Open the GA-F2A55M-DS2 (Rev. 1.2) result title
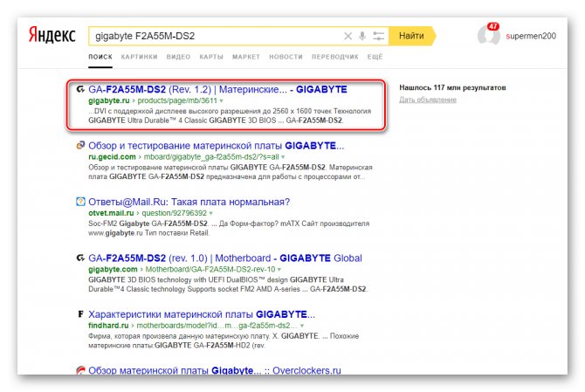The width and height of the screenshot is (585, 392). (217, 90)
